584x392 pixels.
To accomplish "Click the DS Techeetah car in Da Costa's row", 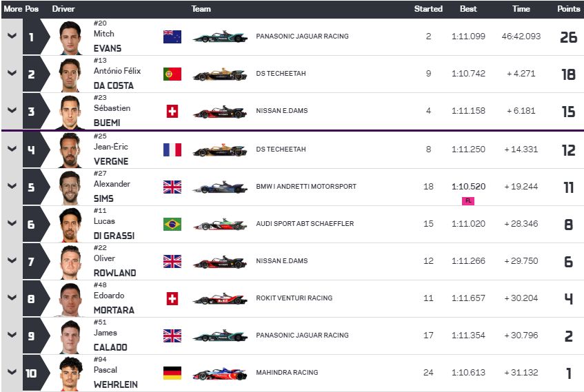I will (220, 74).
